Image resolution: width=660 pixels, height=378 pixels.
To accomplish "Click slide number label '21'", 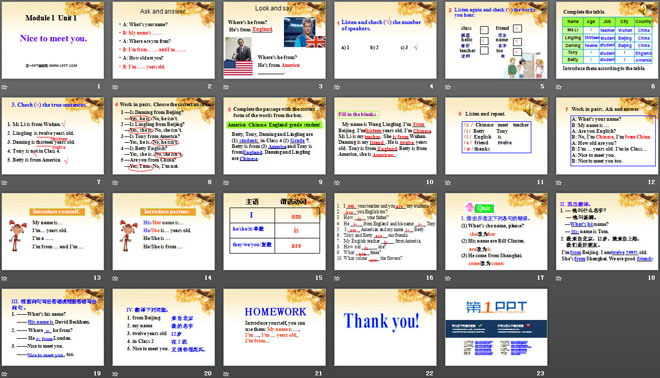I will pyautogui.click(x=319, y=373).
